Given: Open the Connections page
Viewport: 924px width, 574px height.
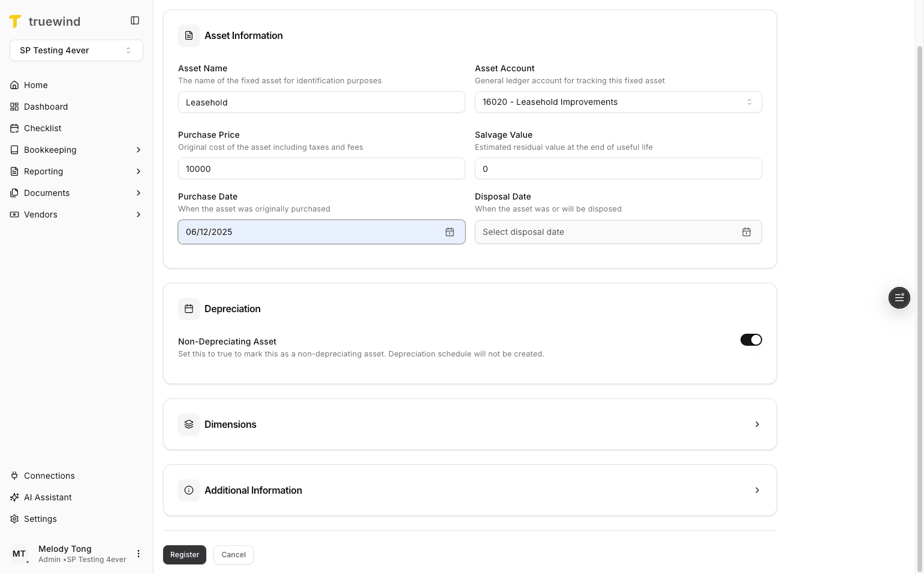Looking at the screenshot, I should [x=49, y=475].
